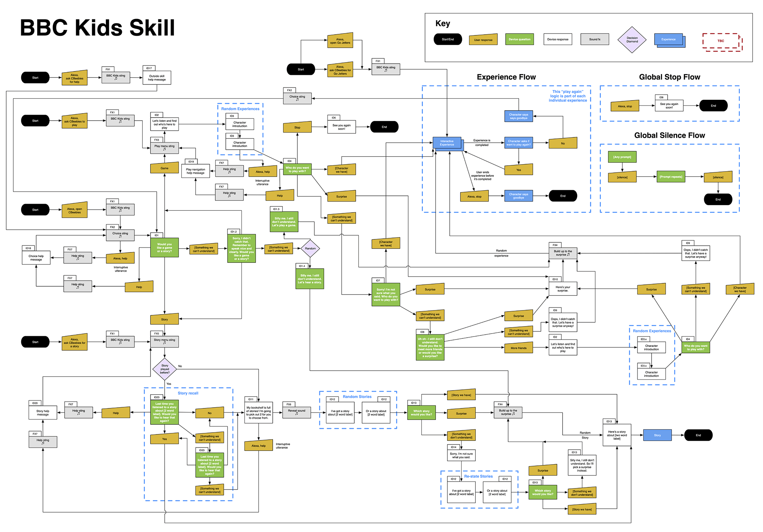Select the User response shape in the Key

(x=483, y=39)
